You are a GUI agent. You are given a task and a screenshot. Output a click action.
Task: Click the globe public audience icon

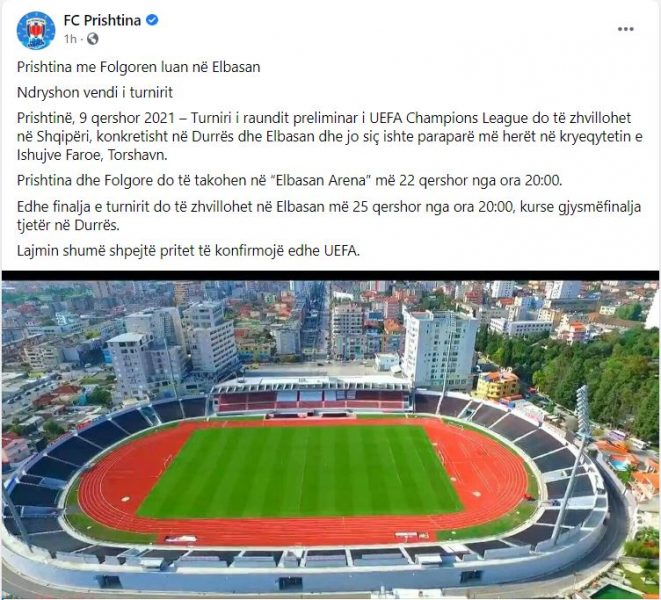(93, 39)
